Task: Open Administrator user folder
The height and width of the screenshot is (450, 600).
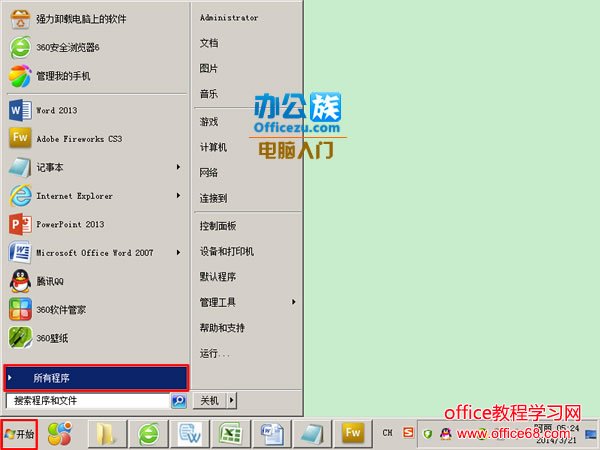Action: coord(229,18)
